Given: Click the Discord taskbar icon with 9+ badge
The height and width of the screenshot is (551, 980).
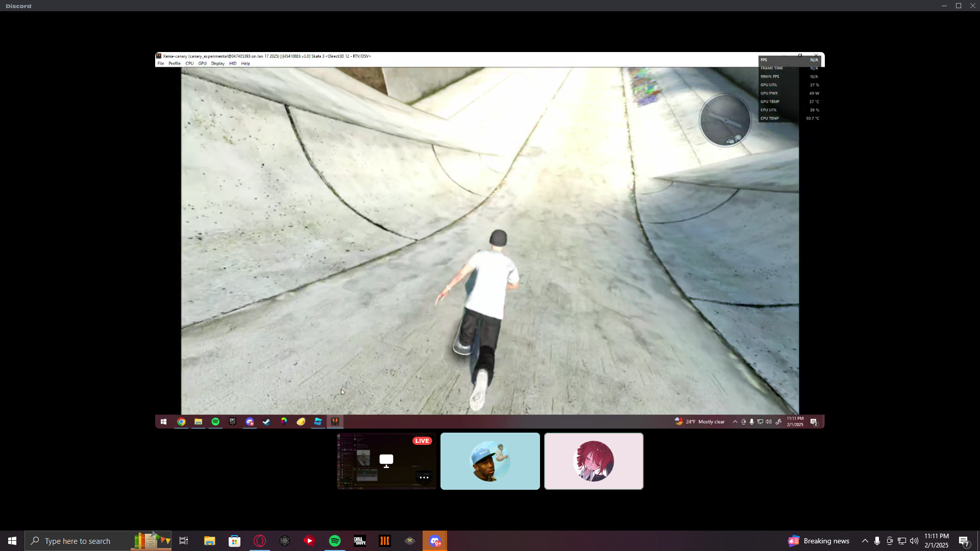Looking at the screenshot, I should pyautogui.click(x=435, y=541).
